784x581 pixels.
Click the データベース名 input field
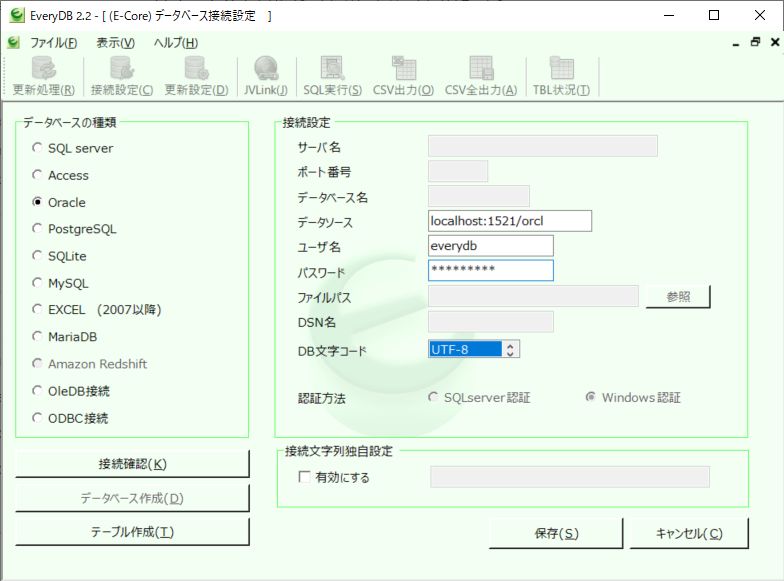coord(479,196)
